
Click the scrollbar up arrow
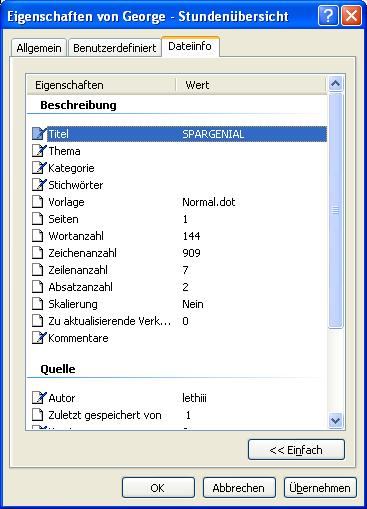pyautogui.click(x=335, y=84)
